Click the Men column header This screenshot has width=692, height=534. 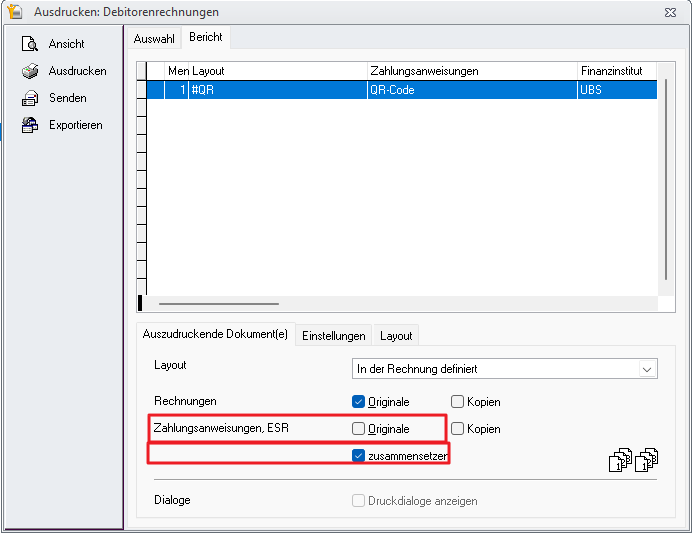(x=177, y=71)
